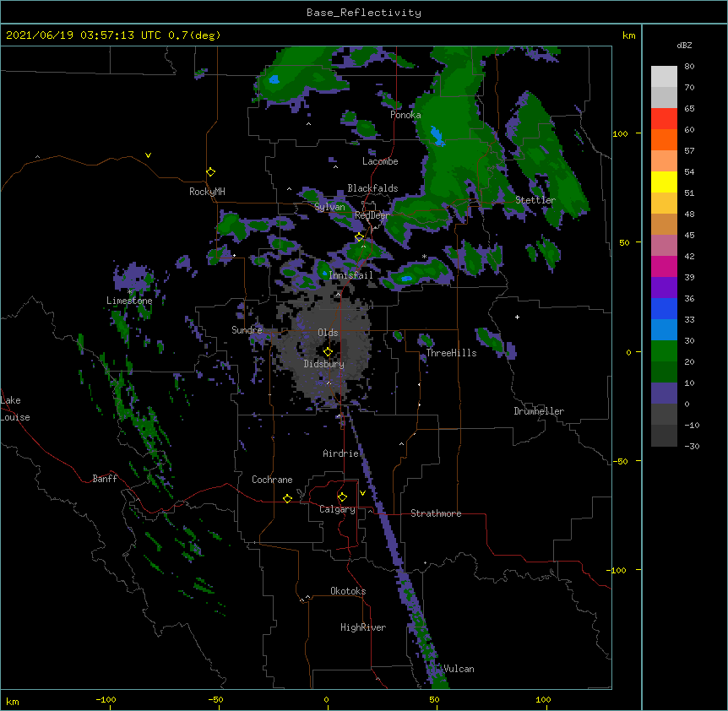The image size is (728, 711).
Task: Click the dBZ legend heading
Action: [x=684, y=45]
